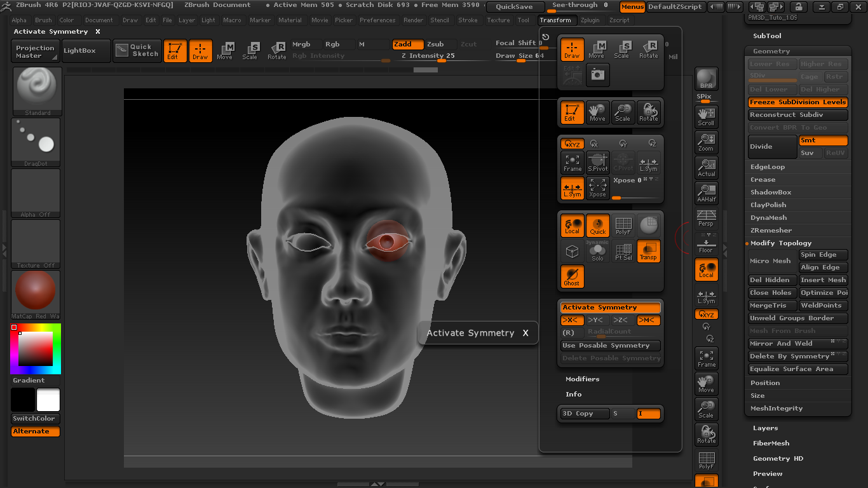Screen dimensions: 868x488
Task: Click the camera snapshot icon in the Transform palette
Action: click(x=597, y=75)
